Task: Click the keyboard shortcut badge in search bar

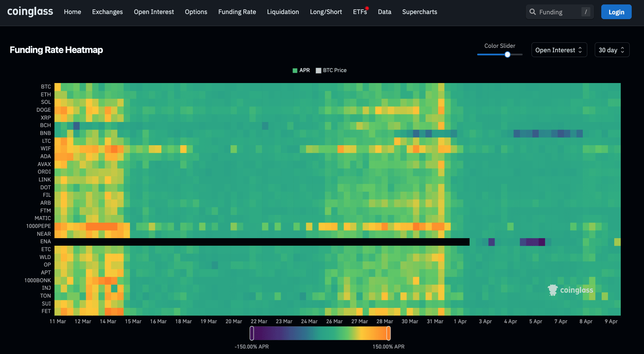Action: click(586, 12)
